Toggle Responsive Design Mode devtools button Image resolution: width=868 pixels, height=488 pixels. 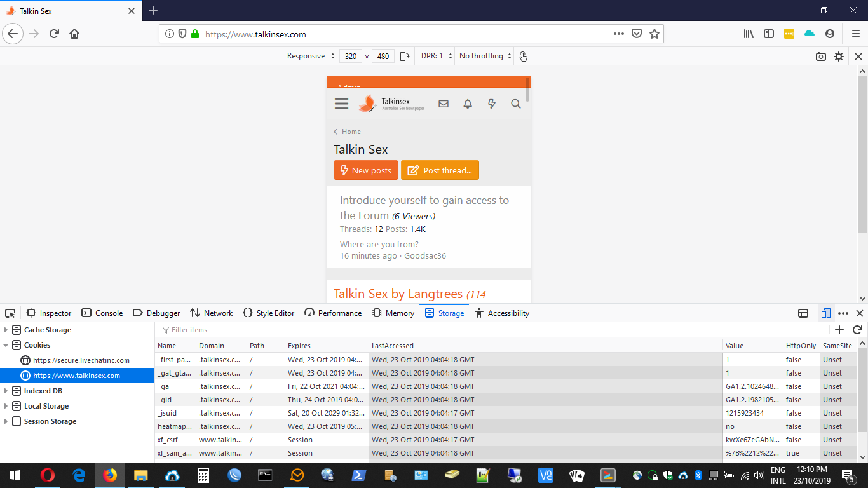[x=826, y=313]
